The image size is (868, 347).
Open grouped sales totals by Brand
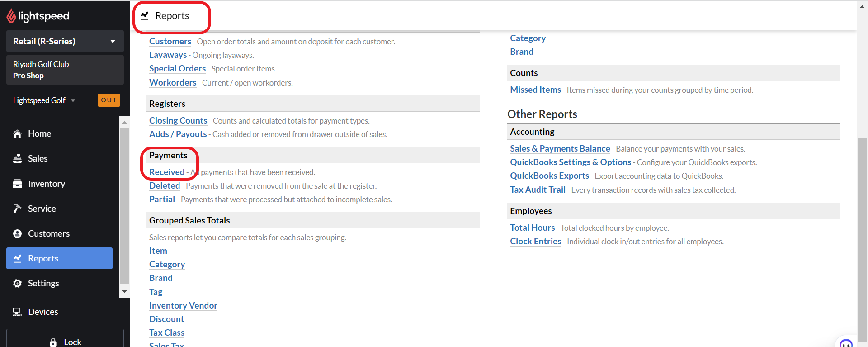(160, 278)
